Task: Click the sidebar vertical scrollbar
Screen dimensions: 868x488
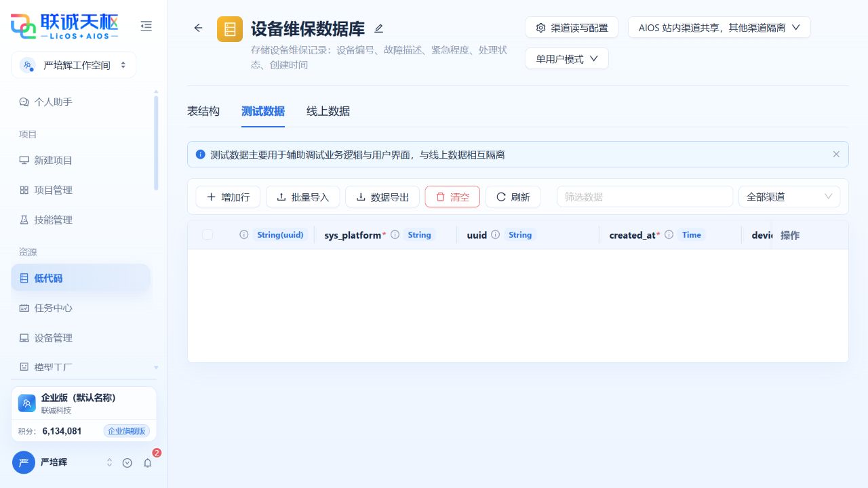Action: 156,142
